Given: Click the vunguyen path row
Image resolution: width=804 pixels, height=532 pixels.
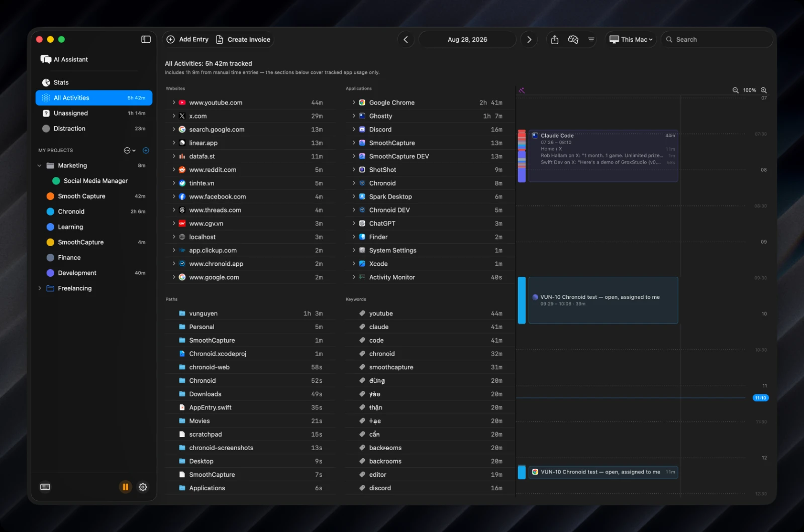Looking at the screenshot, I should (x=250, y=313).
